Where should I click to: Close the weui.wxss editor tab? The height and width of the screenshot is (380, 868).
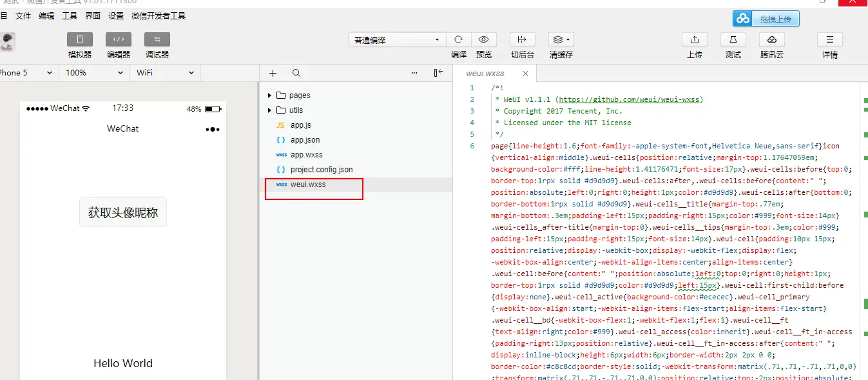(525, 74)
